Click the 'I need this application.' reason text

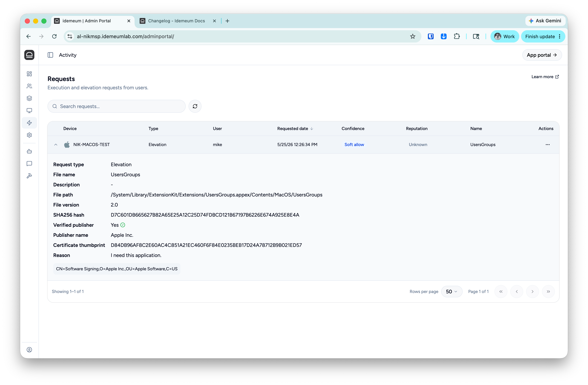click(136, 255)
